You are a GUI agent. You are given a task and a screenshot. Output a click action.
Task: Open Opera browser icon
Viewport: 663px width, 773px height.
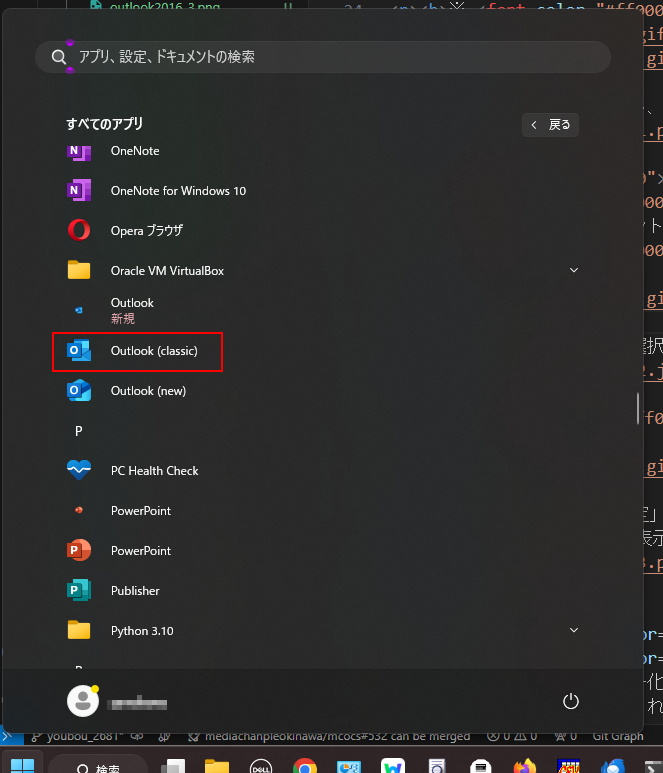click(x=79, y=230)
